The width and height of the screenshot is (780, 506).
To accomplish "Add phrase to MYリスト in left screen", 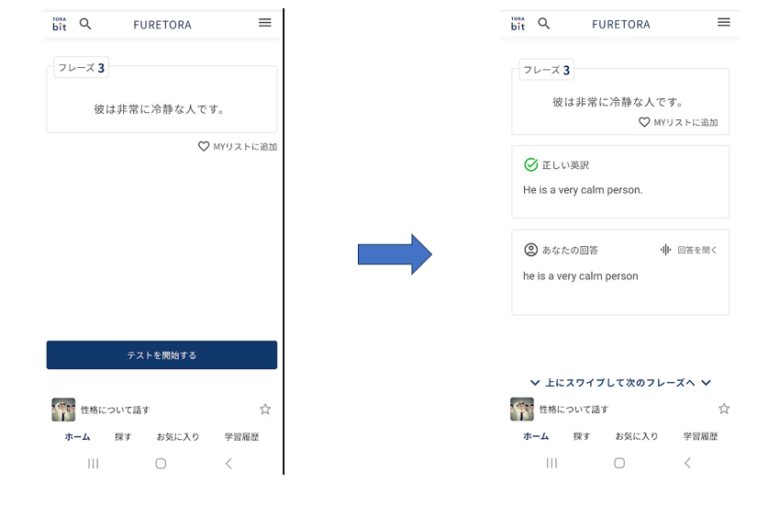I will click(237, 146).
